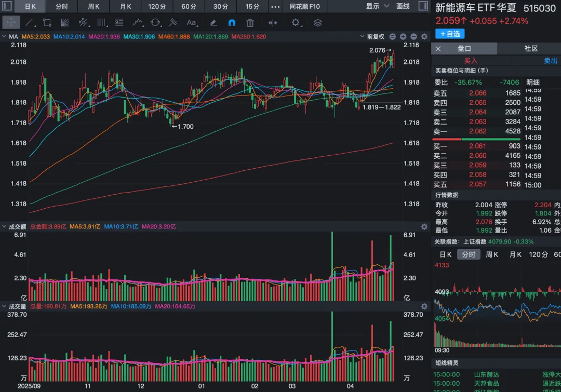Click the trash delete drawings icon
This screenshot has height=392, width=561.
250,23
